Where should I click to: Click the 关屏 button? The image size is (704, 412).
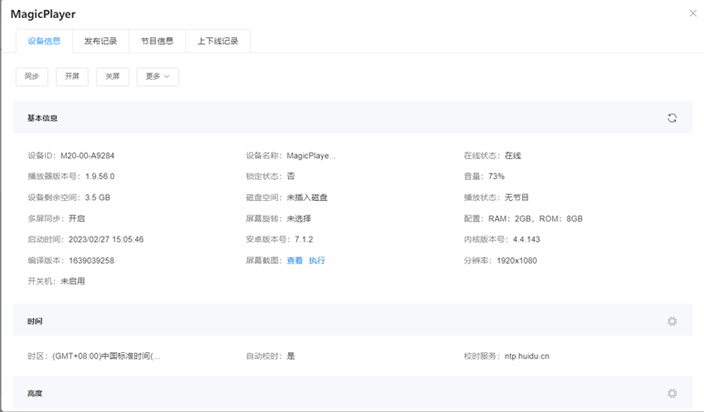click(x=112, y=76)
